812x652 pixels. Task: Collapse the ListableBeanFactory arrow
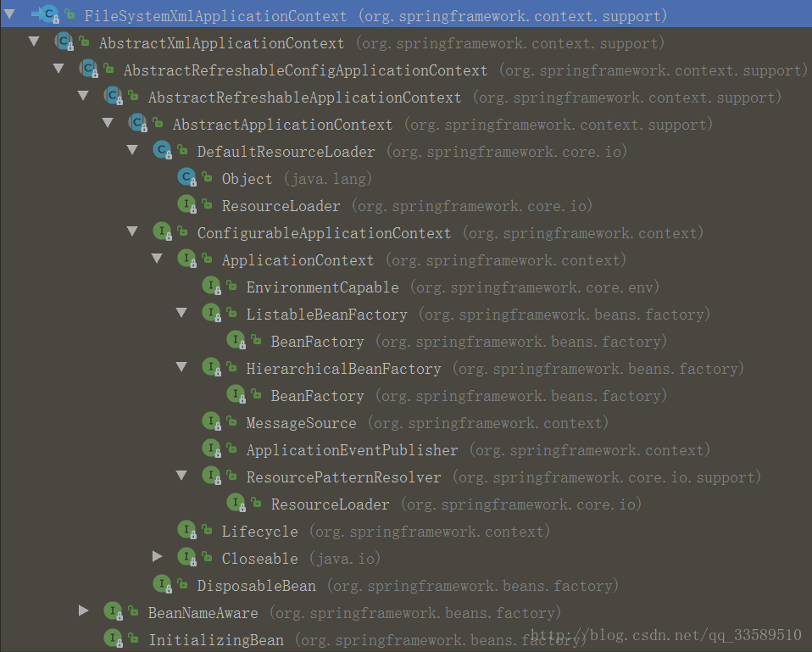pos(181,312)
